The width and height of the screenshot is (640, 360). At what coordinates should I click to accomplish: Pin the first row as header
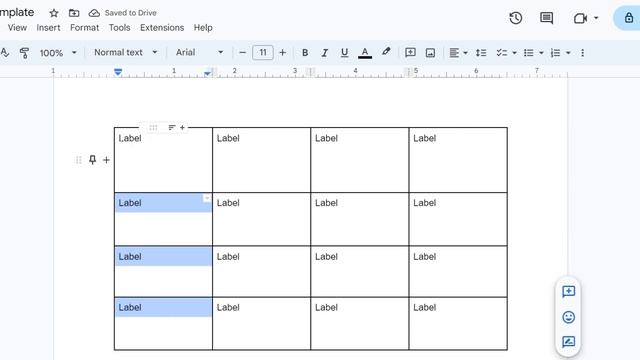[x=93, y=160]
